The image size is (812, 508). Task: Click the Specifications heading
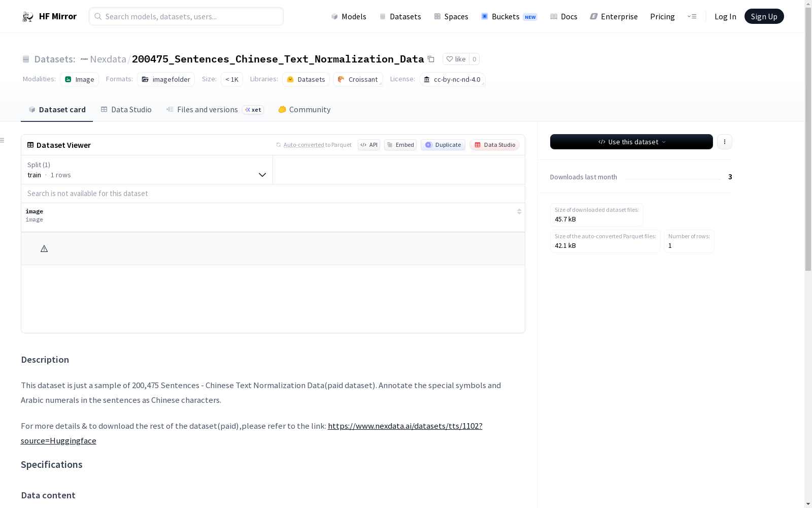click(51, 464)
